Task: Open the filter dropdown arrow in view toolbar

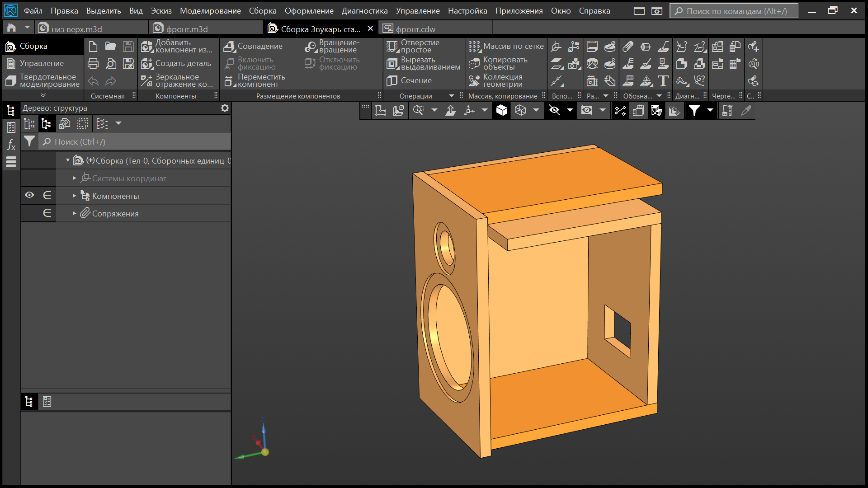Action: click(x=710, y=110)
